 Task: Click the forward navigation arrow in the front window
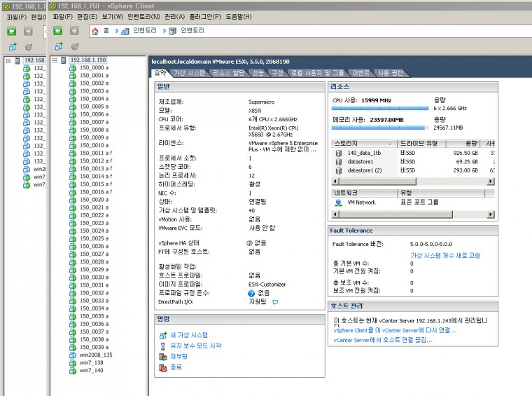74,31
